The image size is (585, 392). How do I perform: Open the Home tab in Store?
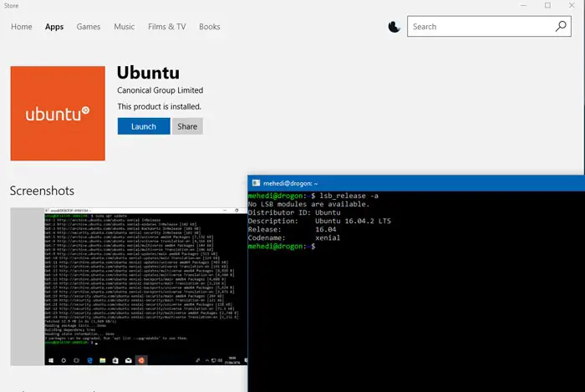point(21,27)
